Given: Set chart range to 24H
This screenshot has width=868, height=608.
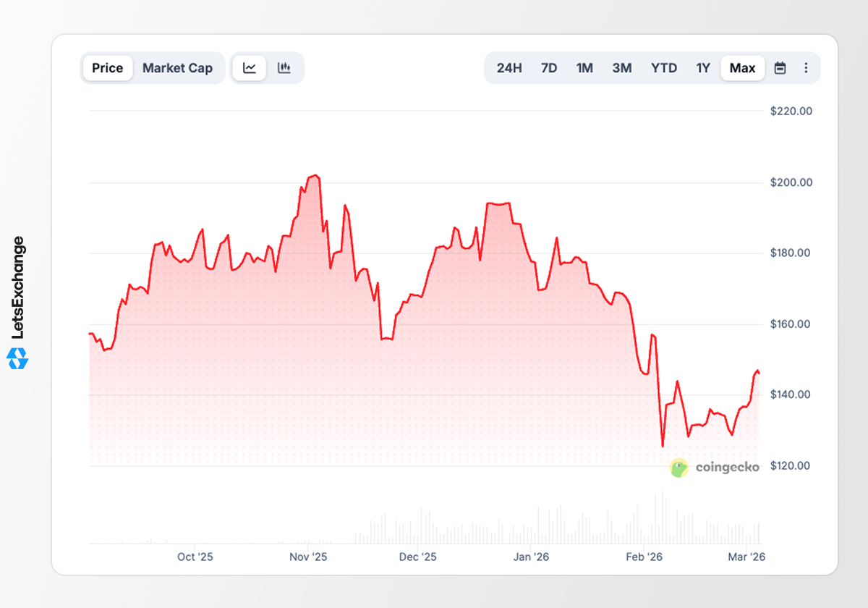Looking at the screenshot, I should (509, 68).
